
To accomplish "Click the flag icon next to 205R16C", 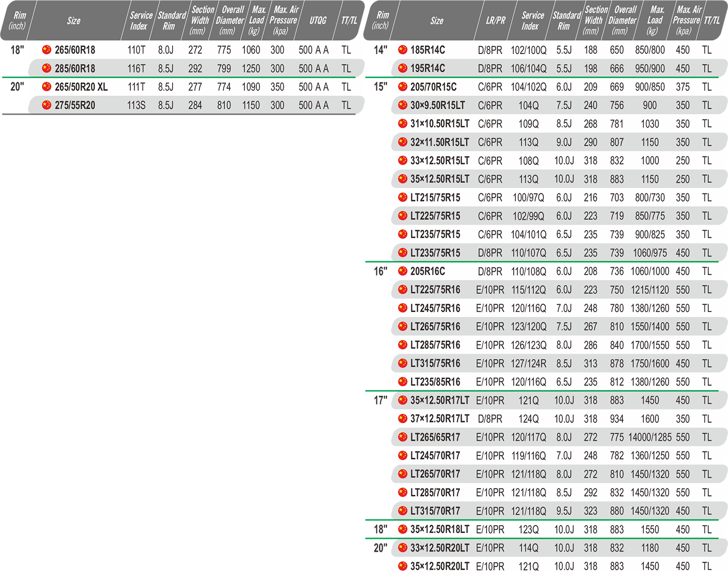I will [402, 271].
